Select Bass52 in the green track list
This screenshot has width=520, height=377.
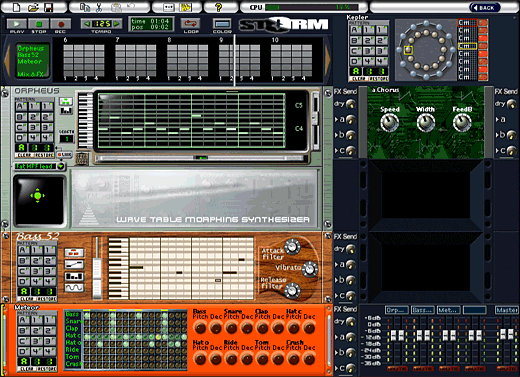pyautogui.click(x=28, y=55)
